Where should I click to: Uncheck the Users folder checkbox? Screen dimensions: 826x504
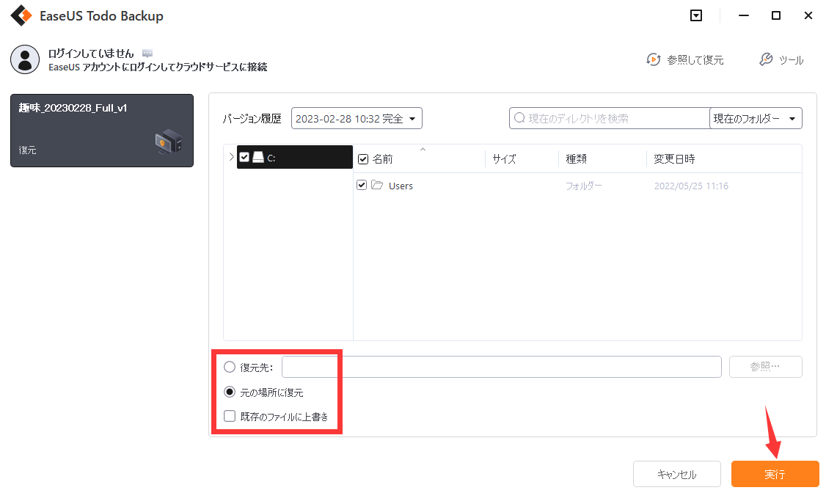(362, 186)
